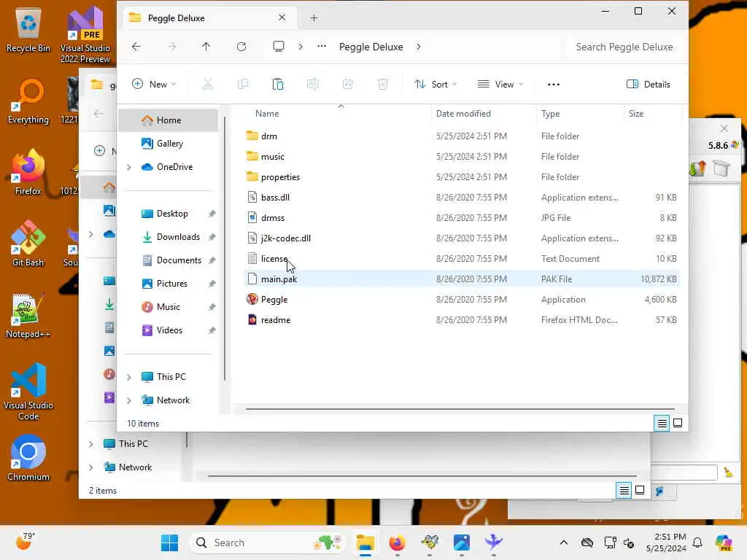The image size is (747, 560).
Task: Click the Rename icon in toolbar
Action: [312, 85]
